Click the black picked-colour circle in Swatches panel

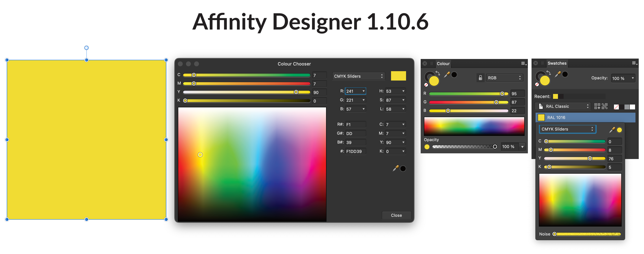tap(565, 74)
